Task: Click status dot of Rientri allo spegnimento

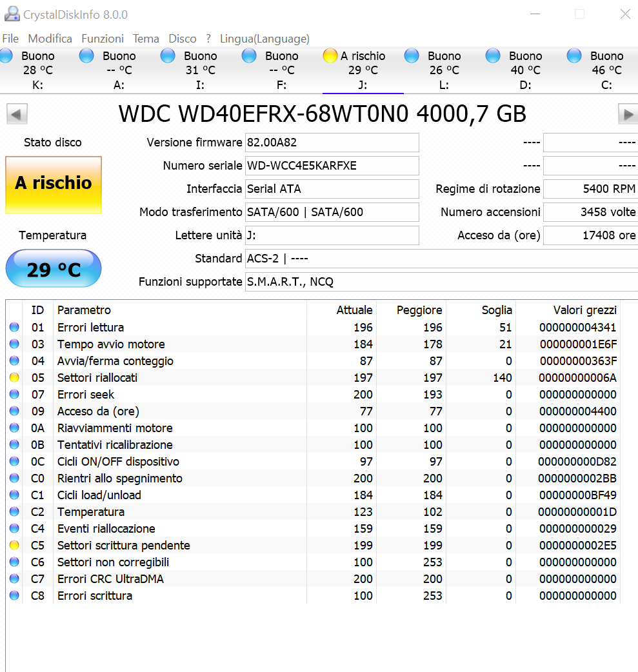Action: [x=14, y=479]
